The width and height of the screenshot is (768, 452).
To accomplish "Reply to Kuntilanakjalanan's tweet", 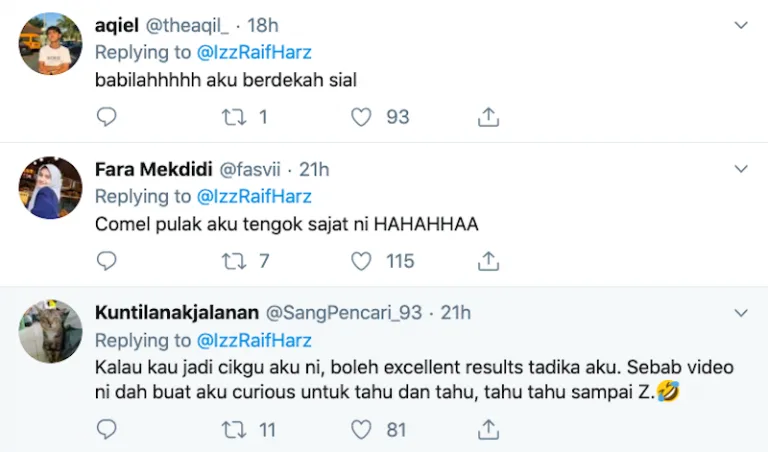I will click(x=106, y=430).
